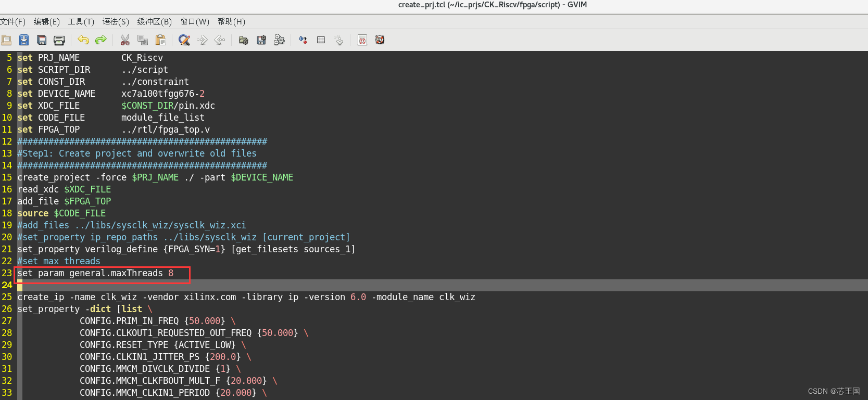868x400 pixels.
Task: Cut selection with the scissors icon
Action: pyautogui.click(x=125, y=40)
